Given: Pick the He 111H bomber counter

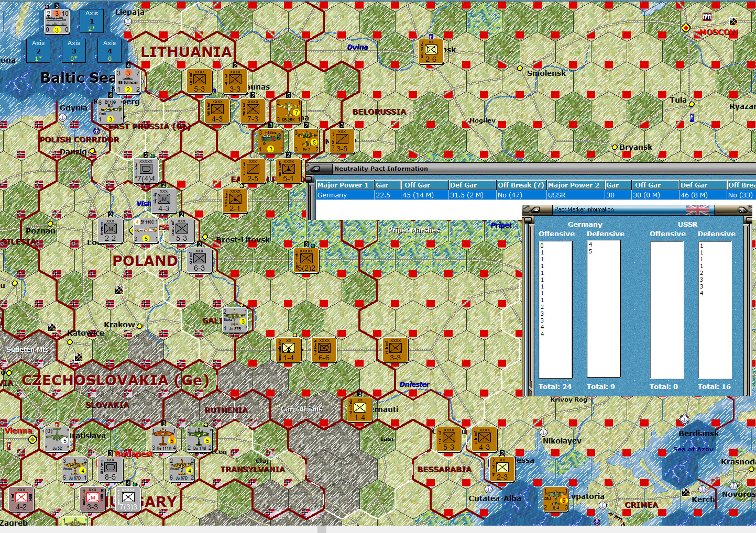Looking at the screenshot, I should click(x=164, y=439).
